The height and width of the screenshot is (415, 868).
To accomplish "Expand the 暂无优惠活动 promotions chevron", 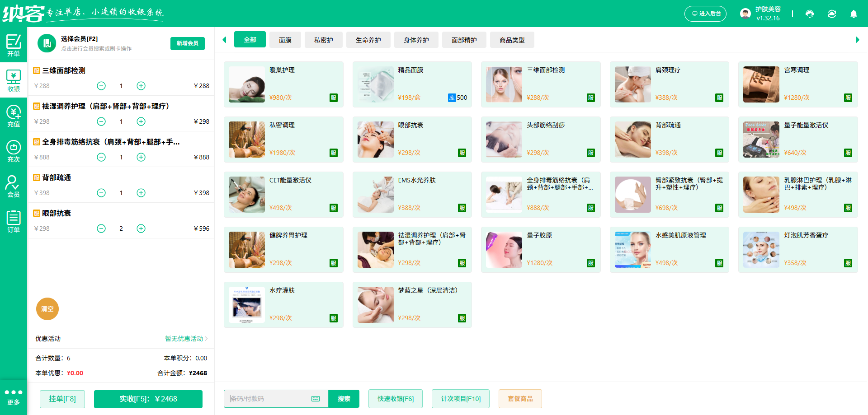I will coord(207,339).
